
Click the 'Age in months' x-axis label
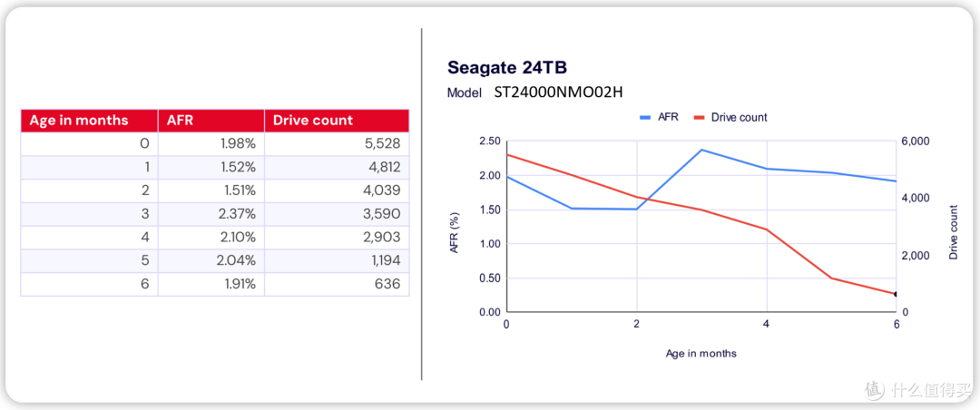pyautogui.click(x=701, y=354)
